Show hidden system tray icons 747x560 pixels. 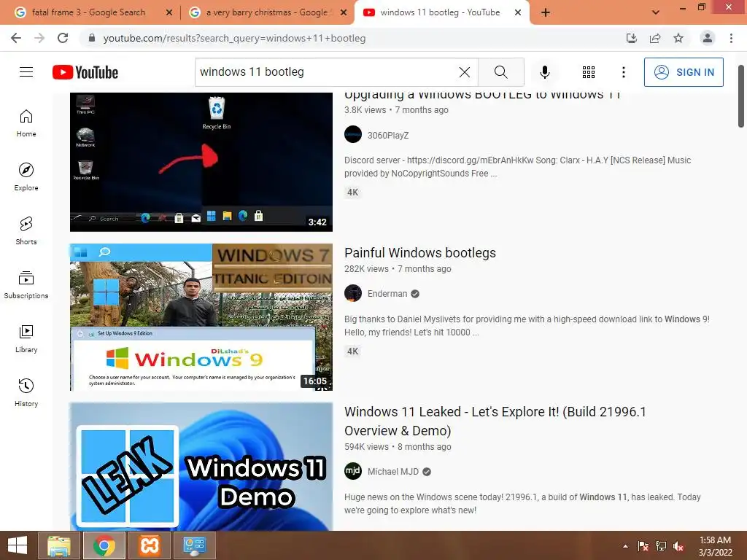pos(625,546)
